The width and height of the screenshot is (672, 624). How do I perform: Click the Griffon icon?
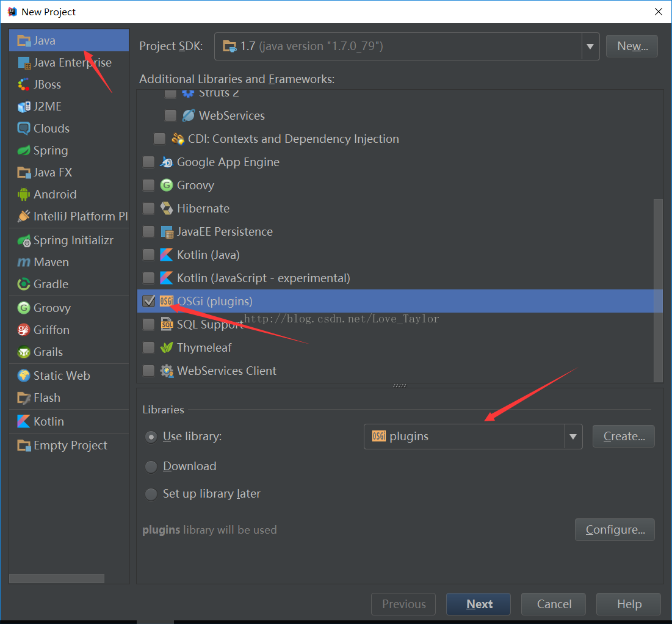click(x=24, y=330)
